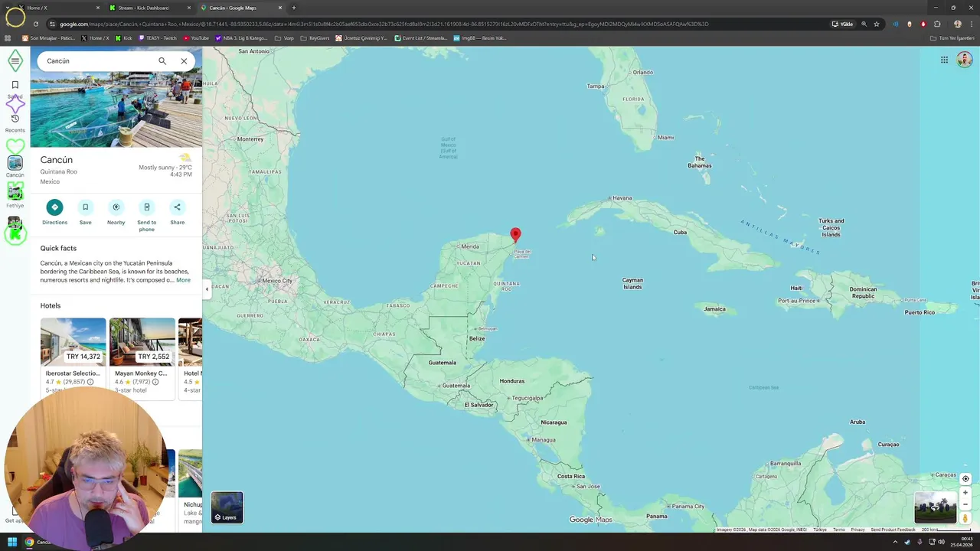Zoom in the map with plus
The height and width of the screenshot is (551, 980).
(x=965, y=493)
